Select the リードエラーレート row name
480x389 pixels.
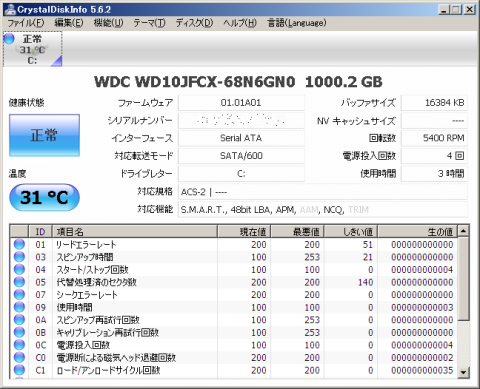pyautogui.click(x=86, y=244)
